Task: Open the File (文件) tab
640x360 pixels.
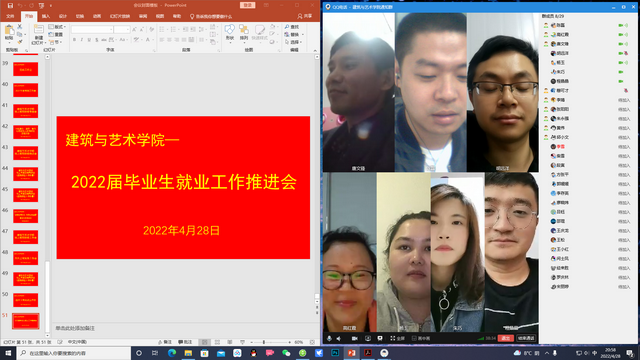Action: click(x=10, y=16)
